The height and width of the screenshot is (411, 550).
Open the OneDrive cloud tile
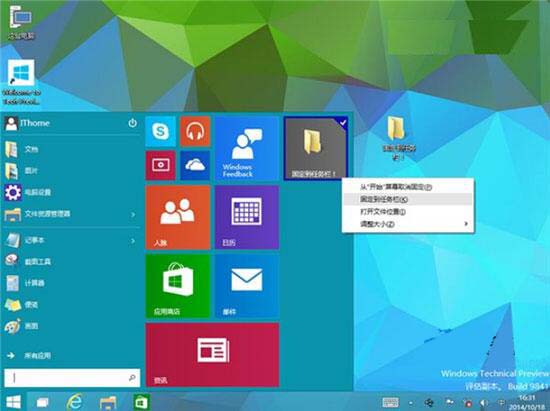195,165
